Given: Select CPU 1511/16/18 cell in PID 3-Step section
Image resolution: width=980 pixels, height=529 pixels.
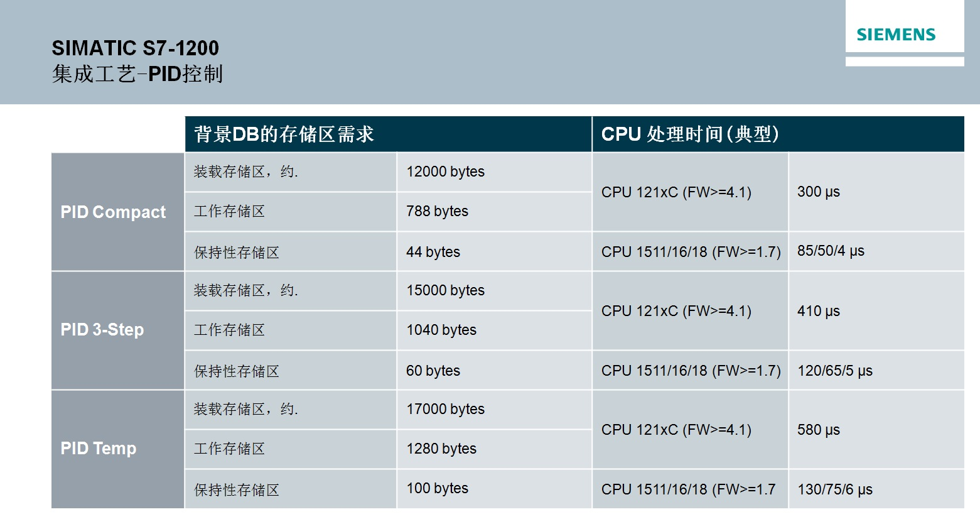Looking at the screenshot, I should pyautogui.click(x=691, y=371).
